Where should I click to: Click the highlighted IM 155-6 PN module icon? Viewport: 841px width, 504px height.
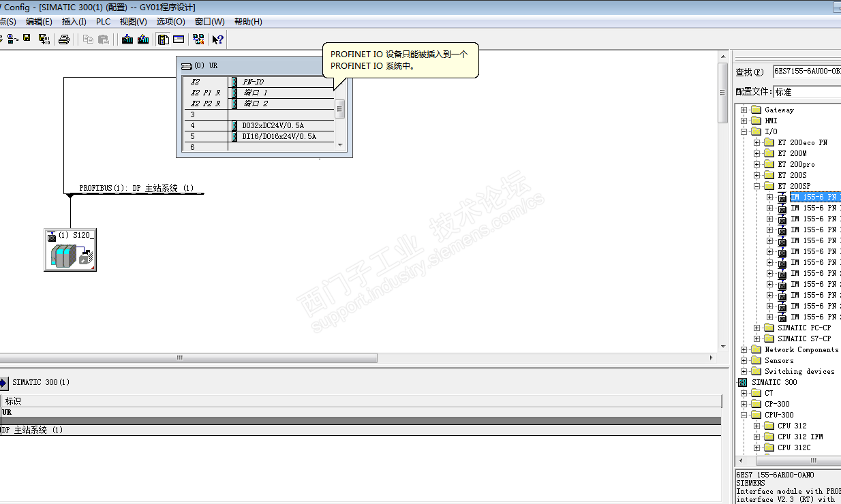(x=782, y=197)
